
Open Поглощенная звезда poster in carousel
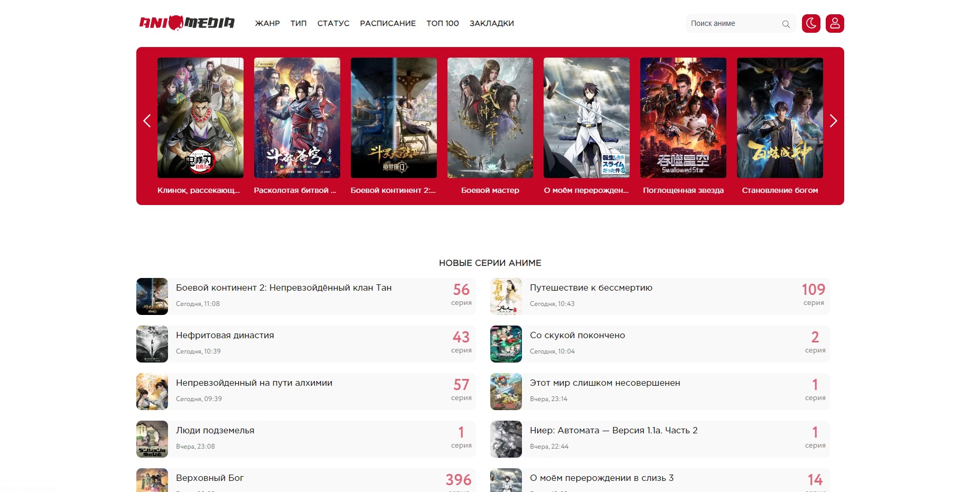683,118
